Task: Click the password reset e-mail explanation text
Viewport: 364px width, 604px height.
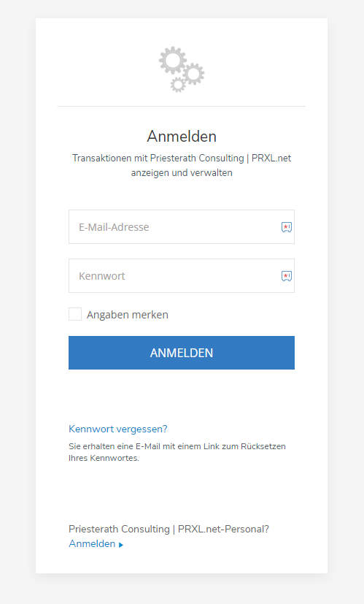Action: [177, 452]
